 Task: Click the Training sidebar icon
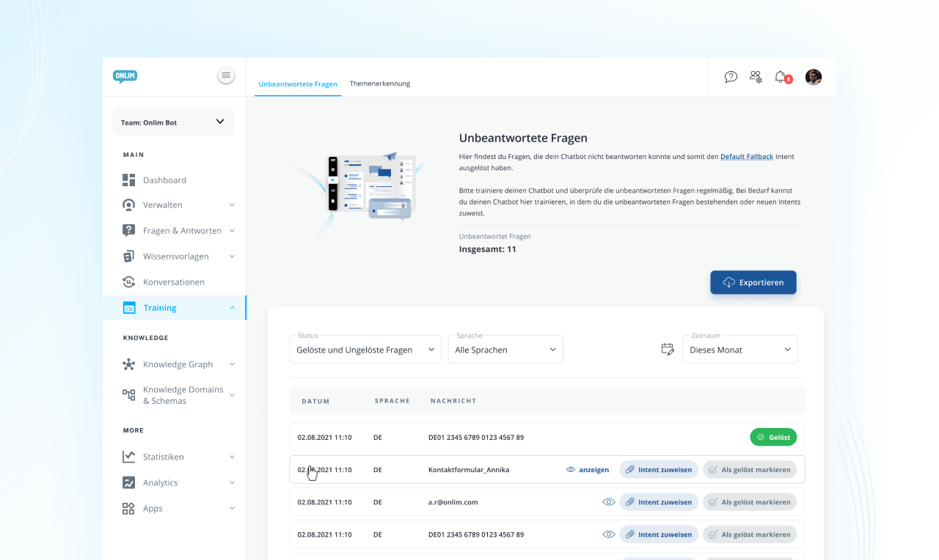click(129, 308)
